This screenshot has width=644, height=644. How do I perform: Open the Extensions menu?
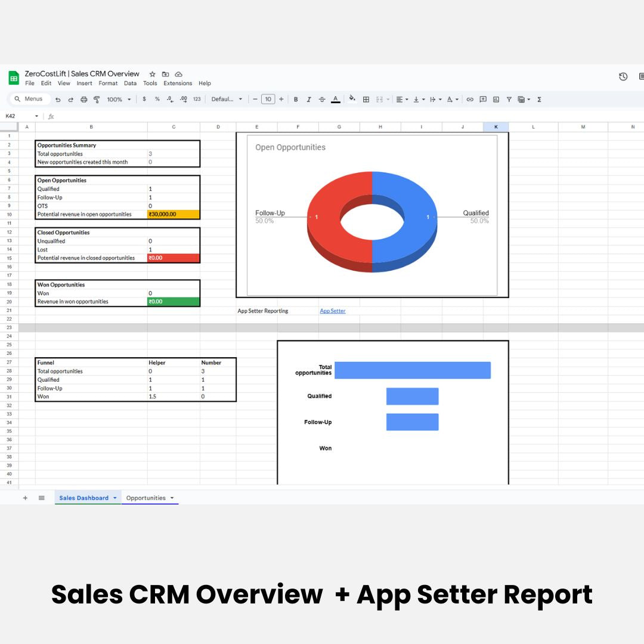178,83
